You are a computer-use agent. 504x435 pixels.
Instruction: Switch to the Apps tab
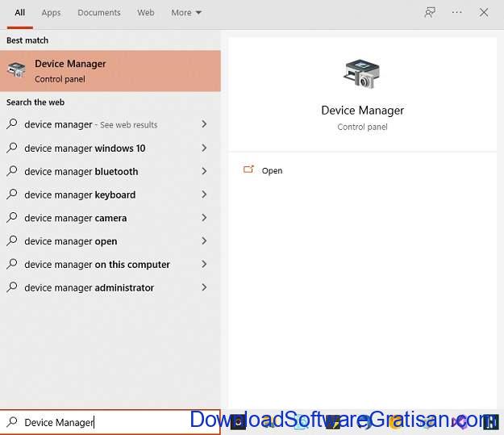[51, 13]
